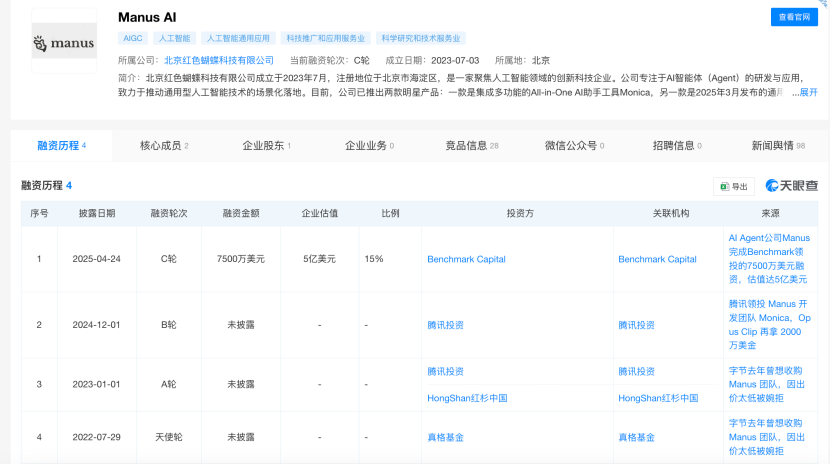Click the AIGC tag
This screenshot has width=830, height=464.
click(133, 38)
